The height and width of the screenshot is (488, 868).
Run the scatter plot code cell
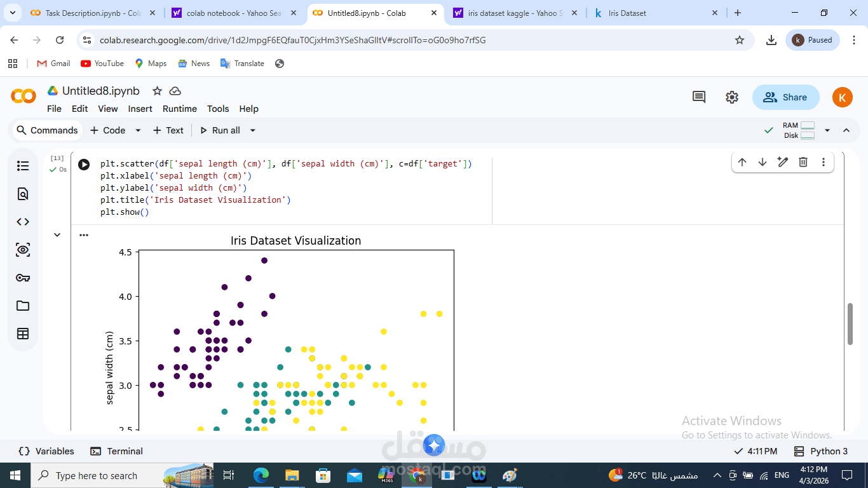click(84, 165)
